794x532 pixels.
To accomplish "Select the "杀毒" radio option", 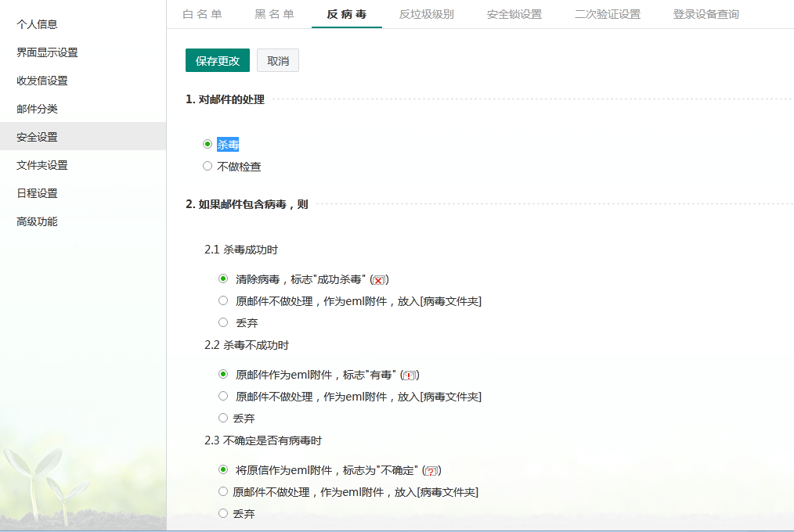I will (208, 144).
